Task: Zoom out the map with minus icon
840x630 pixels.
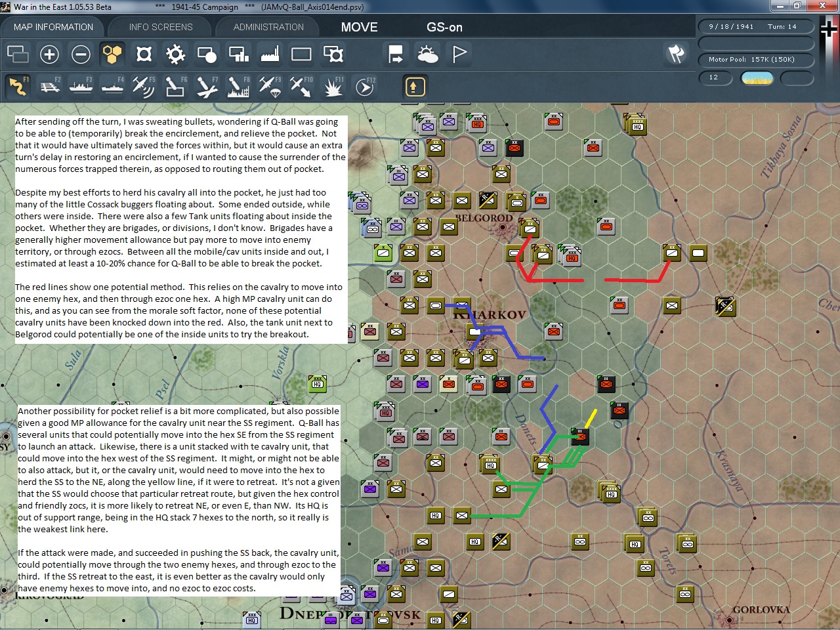Action: [81, 54]
